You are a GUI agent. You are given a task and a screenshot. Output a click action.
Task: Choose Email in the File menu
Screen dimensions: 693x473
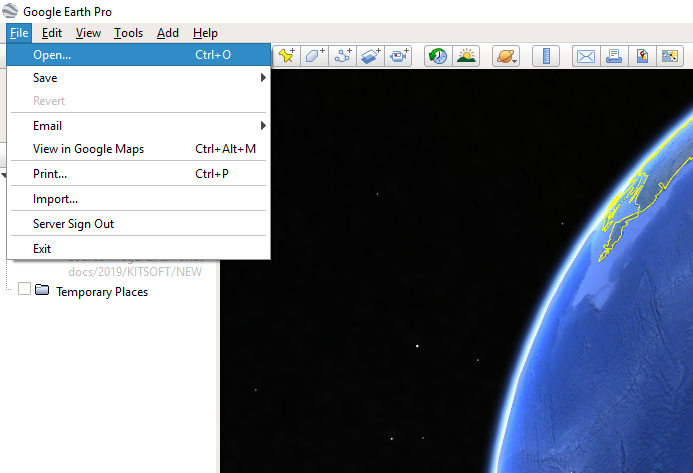tap(138, 126)
